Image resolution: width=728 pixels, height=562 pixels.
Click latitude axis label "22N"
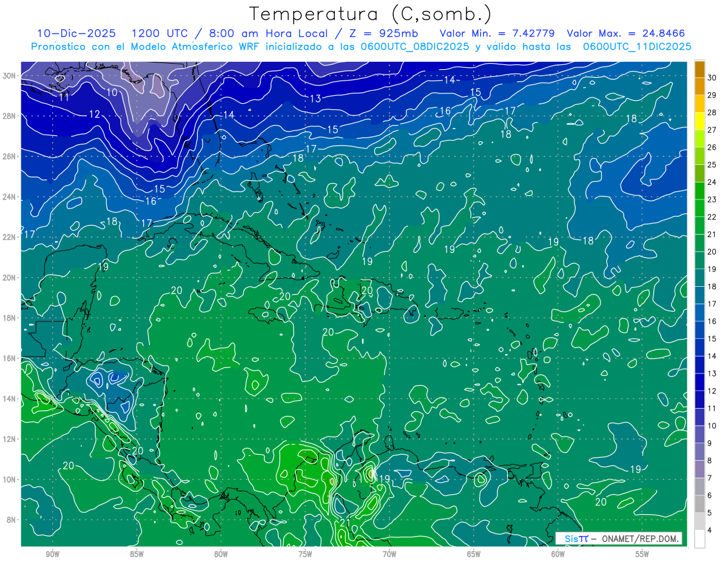pyautogui.click(x=10, y=237)
